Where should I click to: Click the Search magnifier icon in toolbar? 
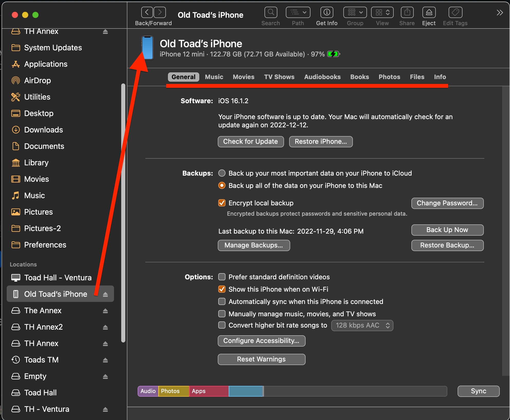pos(271,13)
